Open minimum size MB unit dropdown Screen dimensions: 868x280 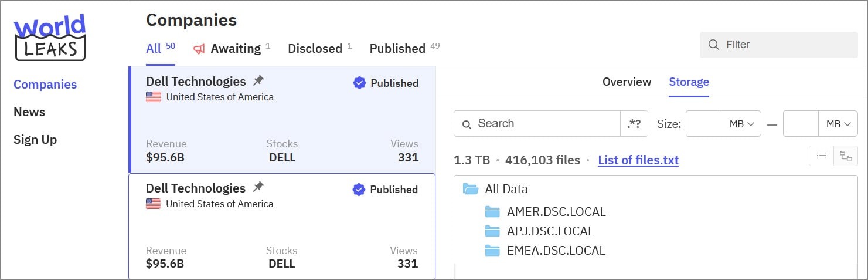pyautogui.click(x=741, y=124)
